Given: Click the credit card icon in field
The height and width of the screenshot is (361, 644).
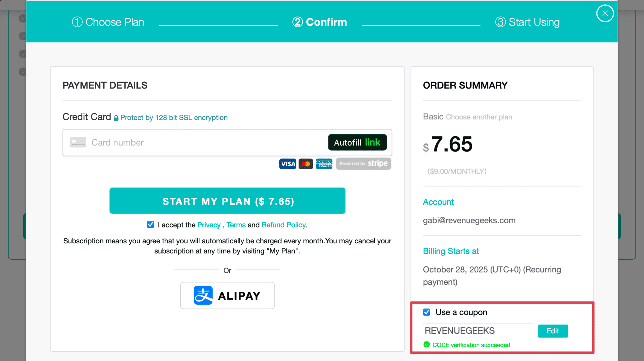Looking at the screenshot, I should [x=78, y=142].
